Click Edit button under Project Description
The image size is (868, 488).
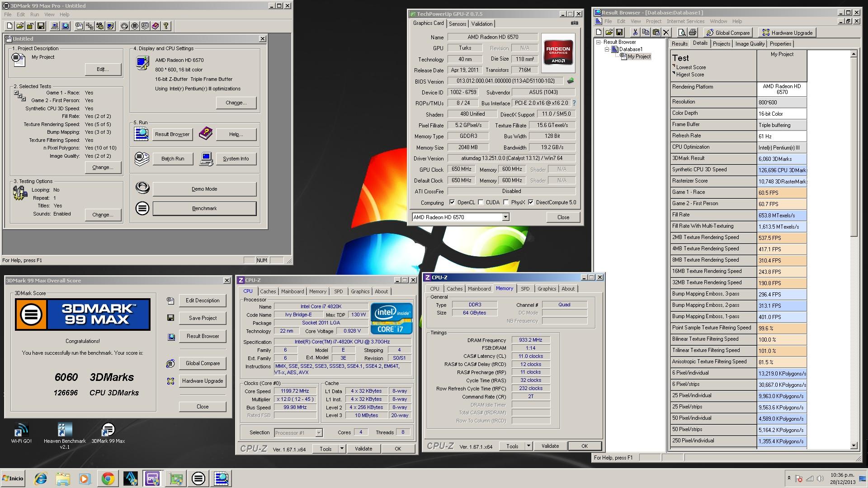point(103,69)
